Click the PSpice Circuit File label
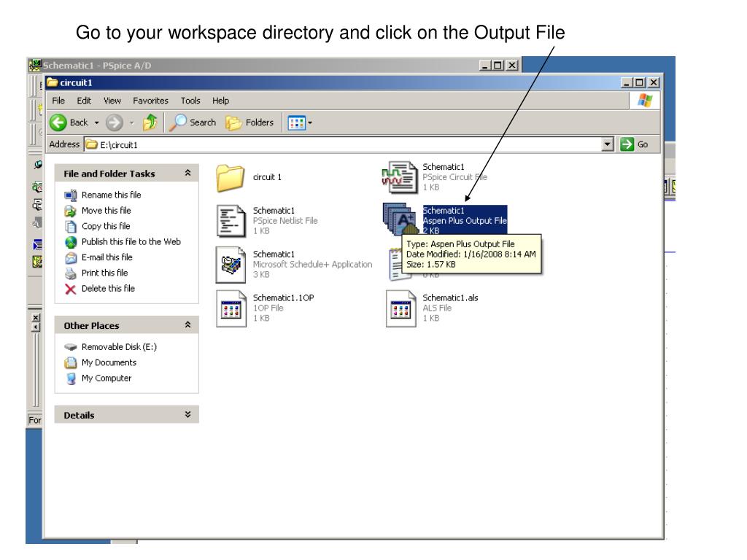Viewport: 747px width, 560px height. (454, 177)
